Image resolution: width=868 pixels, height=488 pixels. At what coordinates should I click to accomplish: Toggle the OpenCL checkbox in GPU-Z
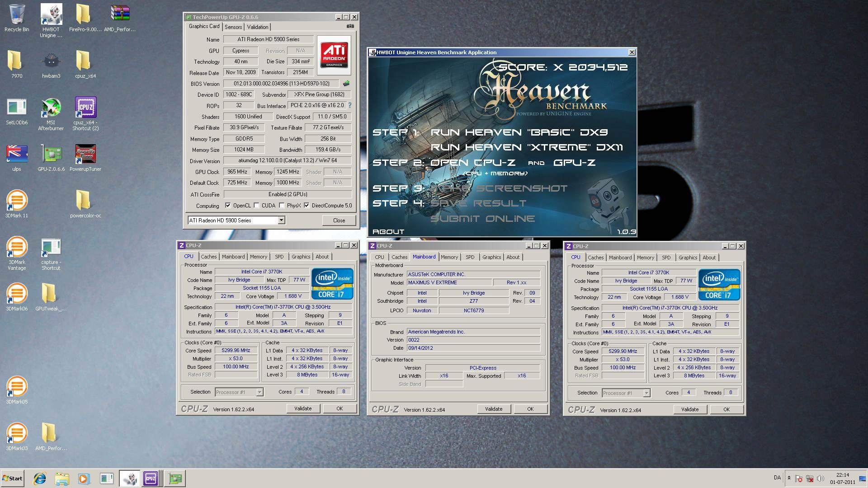(x=228, y=206)
